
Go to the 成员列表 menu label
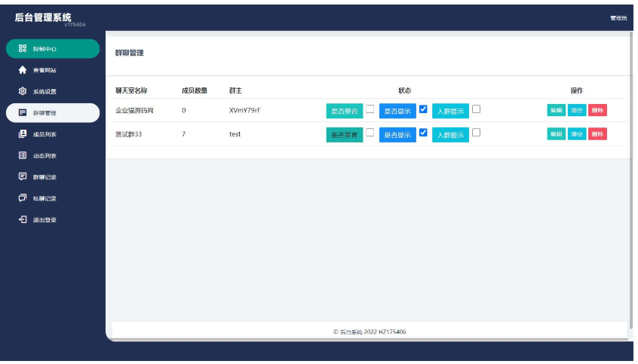44,134
